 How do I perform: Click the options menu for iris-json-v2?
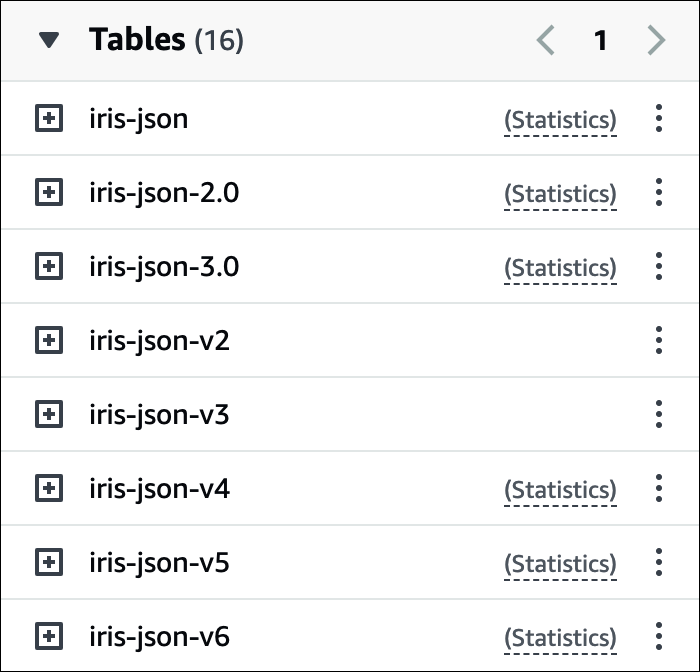658,341
